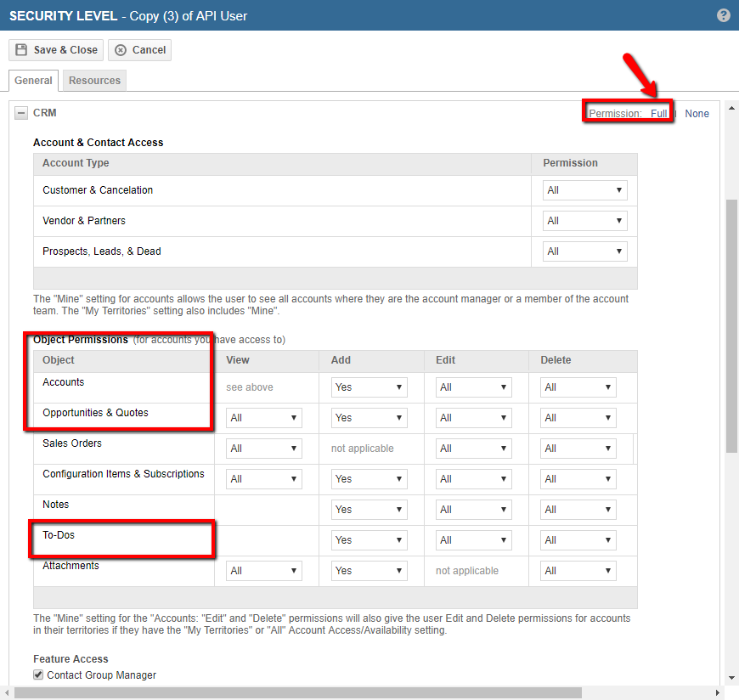Viewport: 739px width, 700px height.
Task: Open Vendor & Partners permission dropdown
Action: [584, 221]
